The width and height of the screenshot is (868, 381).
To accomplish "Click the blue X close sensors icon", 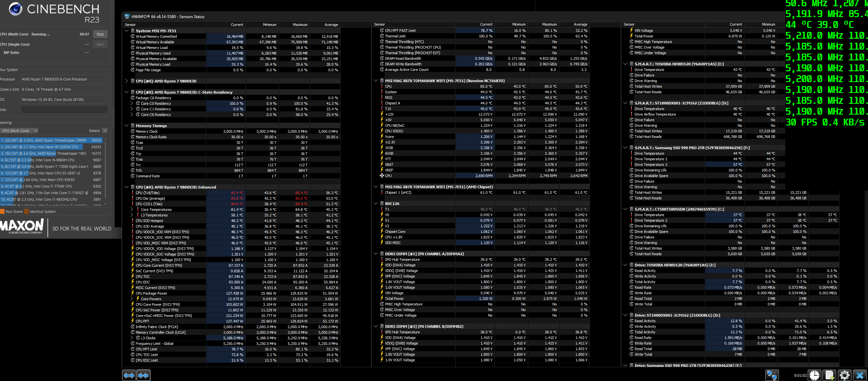I will coord(859,375).
